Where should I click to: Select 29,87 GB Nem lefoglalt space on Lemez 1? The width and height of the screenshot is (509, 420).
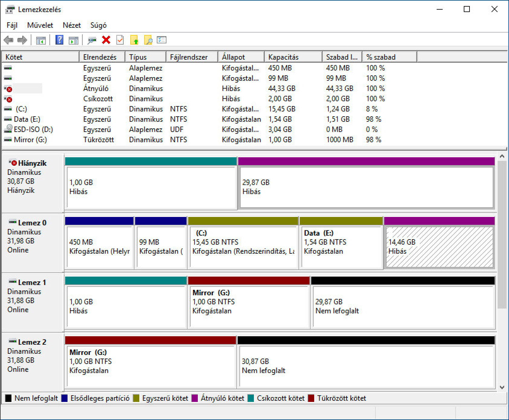click(x=403, y=306)
